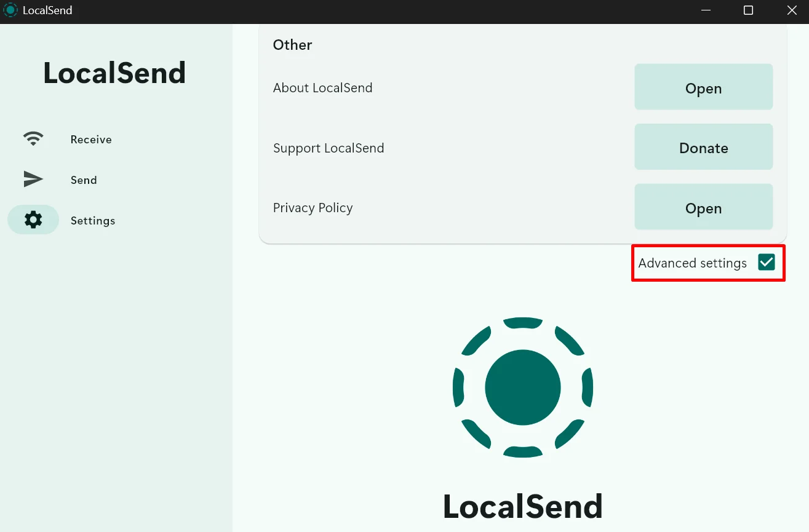Open the Privacy Policy
809x532 pixels.
[x=703, y=208]
